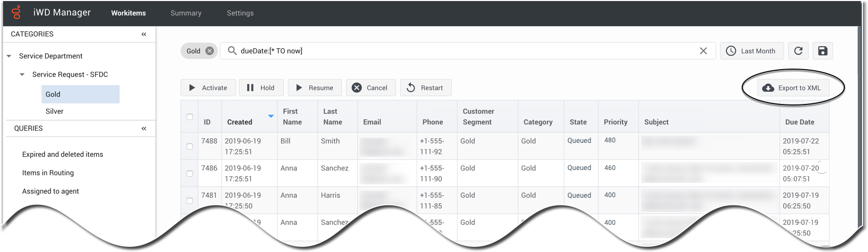Click the Export to XML button
Viewport: 868px width, 252px height.
pos(792,88)
